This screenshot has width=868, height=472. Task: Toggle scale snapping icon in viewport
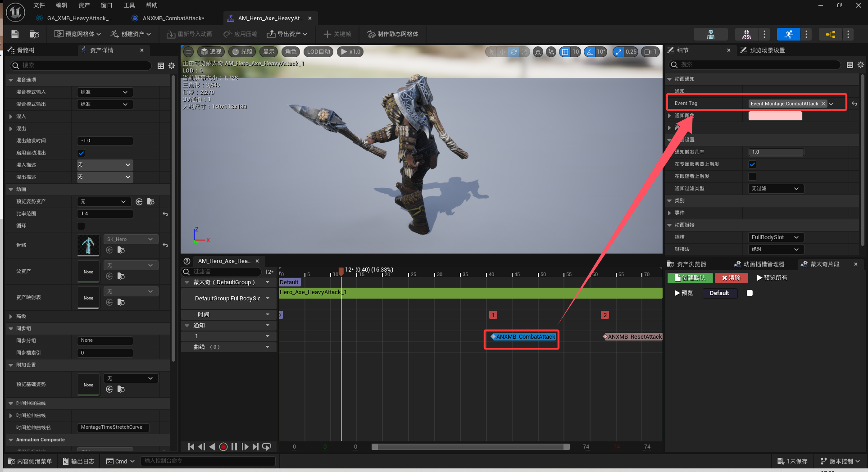pyautogui.click(x=618, y=52)
